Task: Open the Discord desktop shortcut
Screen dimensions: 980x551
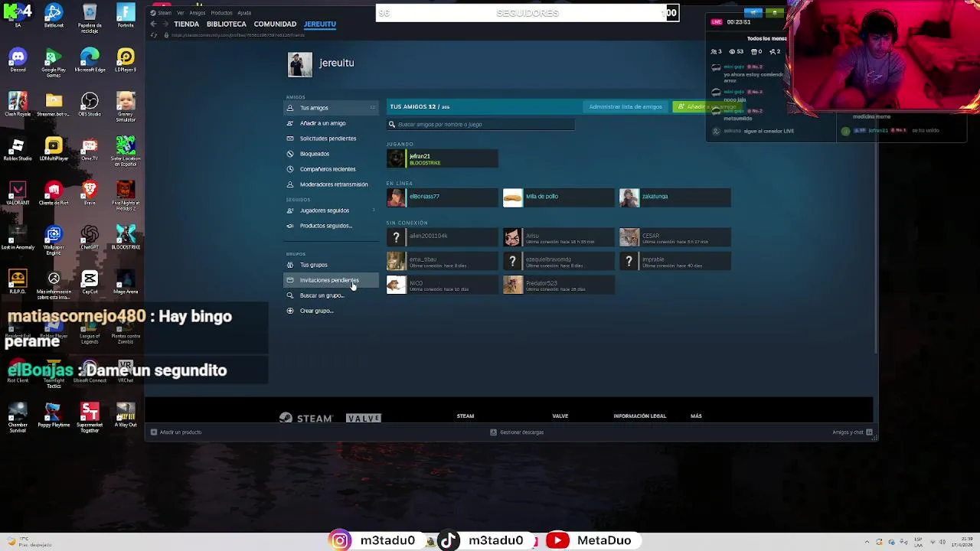Action: [18, 60]
